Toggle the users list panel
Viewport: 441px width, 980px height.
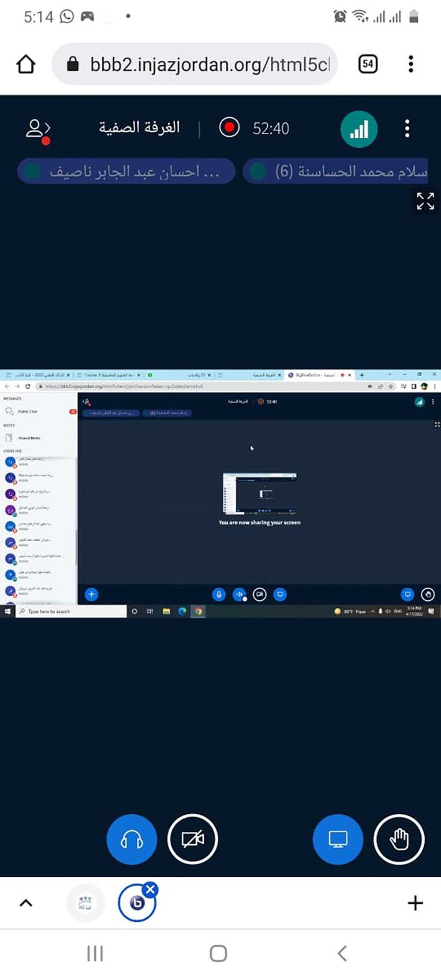[x=38, y=129]
